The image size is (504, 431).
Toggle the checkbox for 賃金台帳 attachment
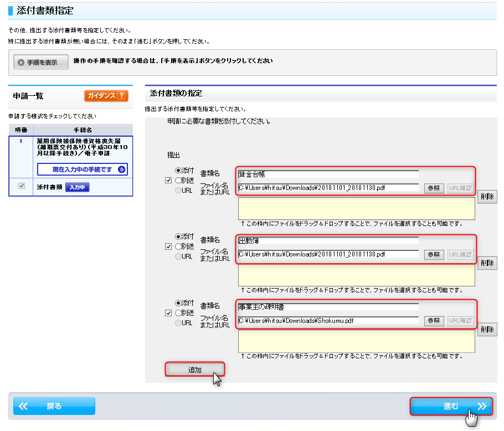[x=168, y=180]
